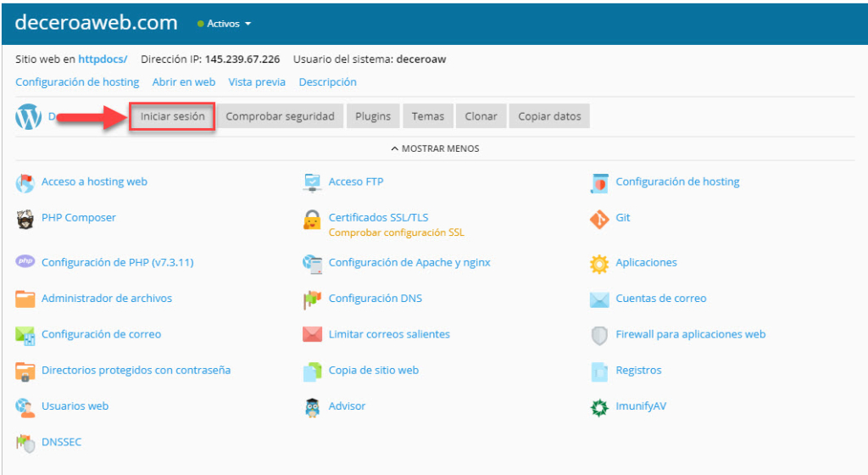Click Abrir en web link

tap(184, 82)
